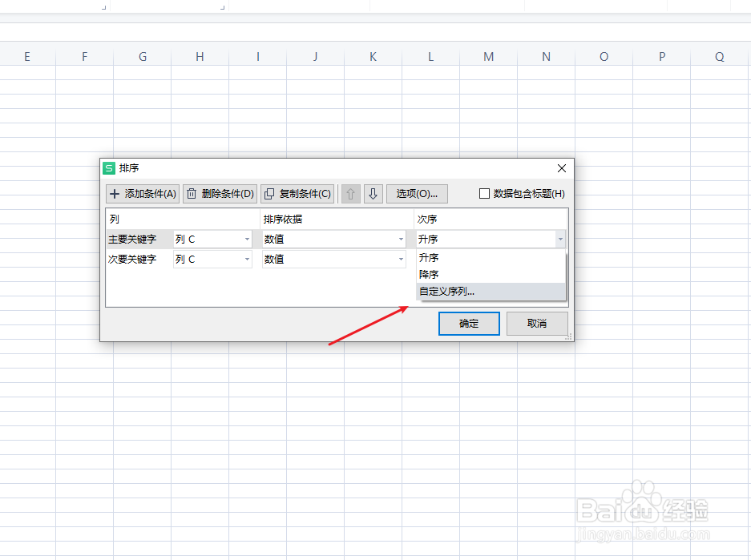This screenshot has width=751, height=560.
Task: Open the 主要关键字 column dropdown
Action: 246,239
